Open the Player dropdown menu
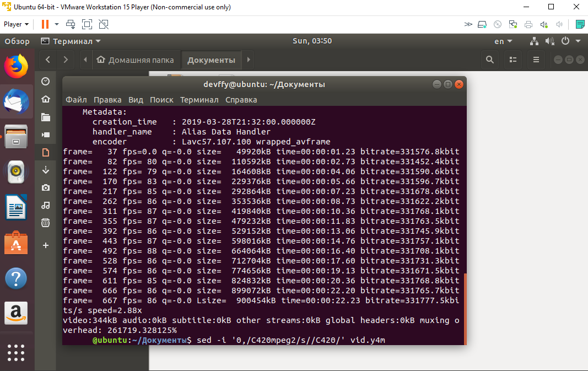Image resolution: width=588 pixels, height=371 pixels. click(16, 24)
